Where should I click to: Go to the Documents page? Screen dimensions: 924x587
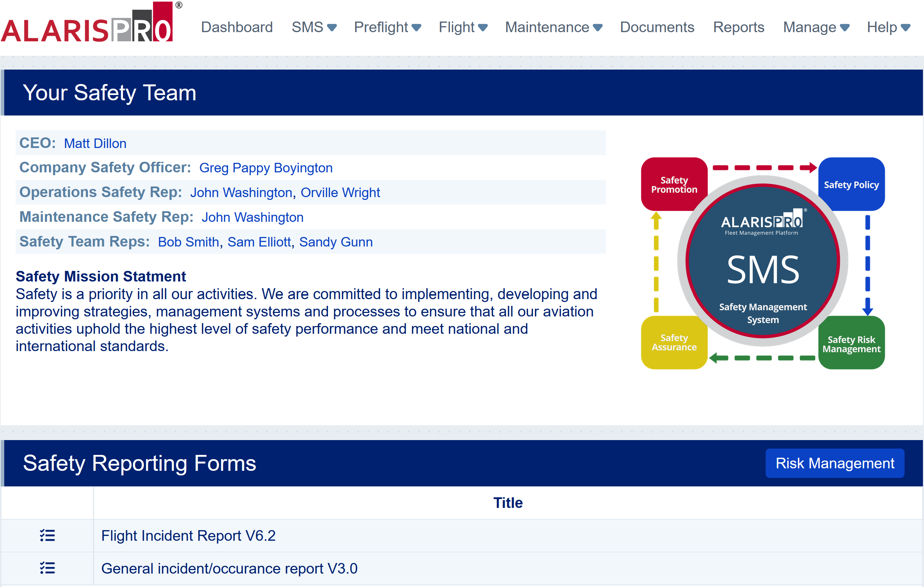tap(657, 27)
